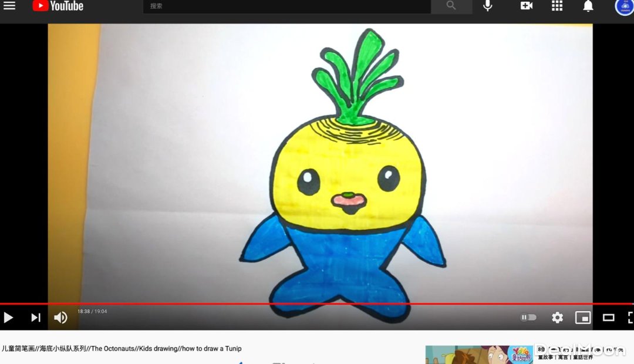Skip to next video
634x364 pixels.
point(36,318)
